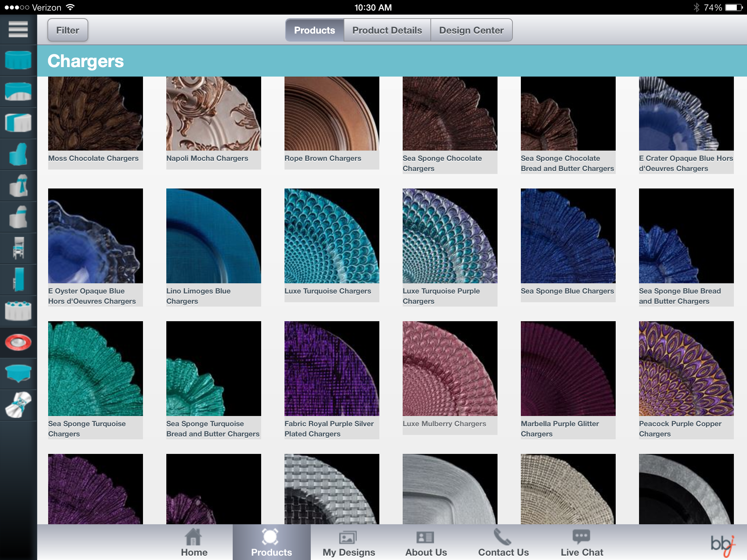Select Sea Sponge Turquoise Bread and Butter image
This screenshot has height=560, width=747.
[x=214, y=369]
